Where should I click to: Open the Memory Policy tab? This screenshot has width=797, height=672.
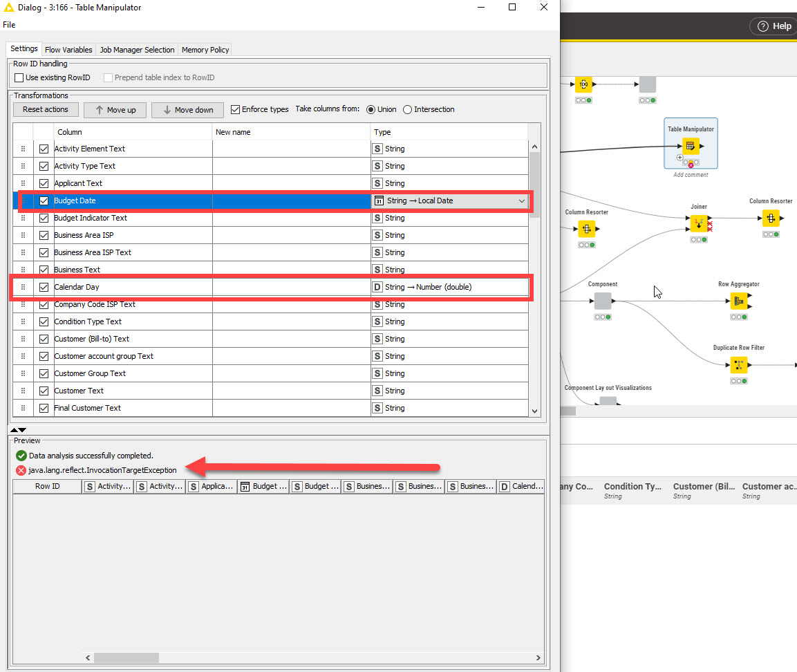pyautogui.click(x=205, y=50)
